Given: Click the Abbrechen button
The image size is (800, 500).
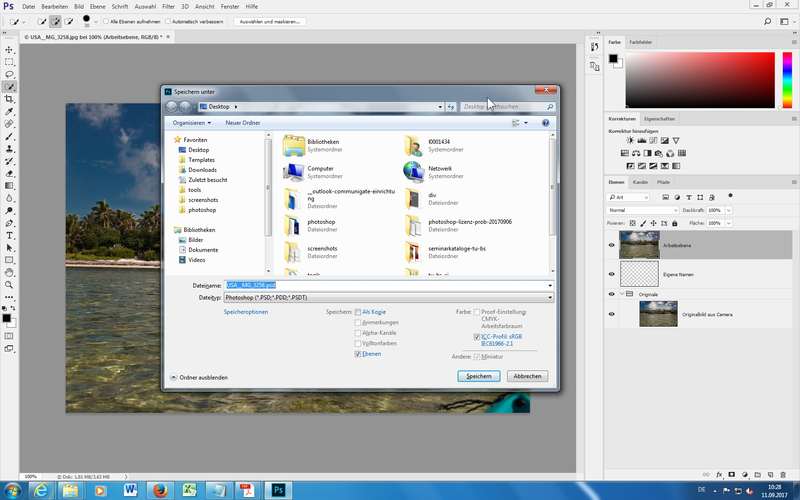Looking at the screenshot, I should 528,376.
